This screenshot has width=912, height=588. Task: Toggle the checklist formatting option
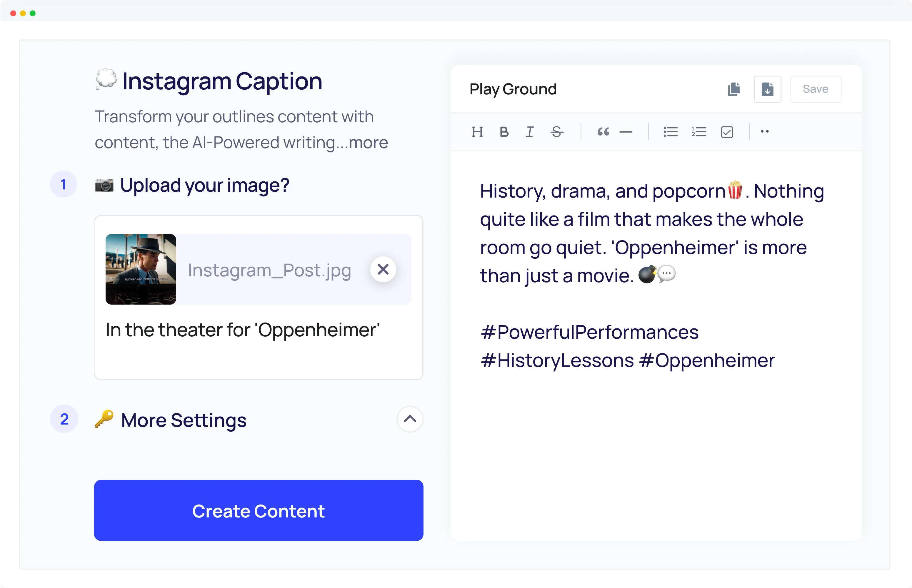point(727,132)
